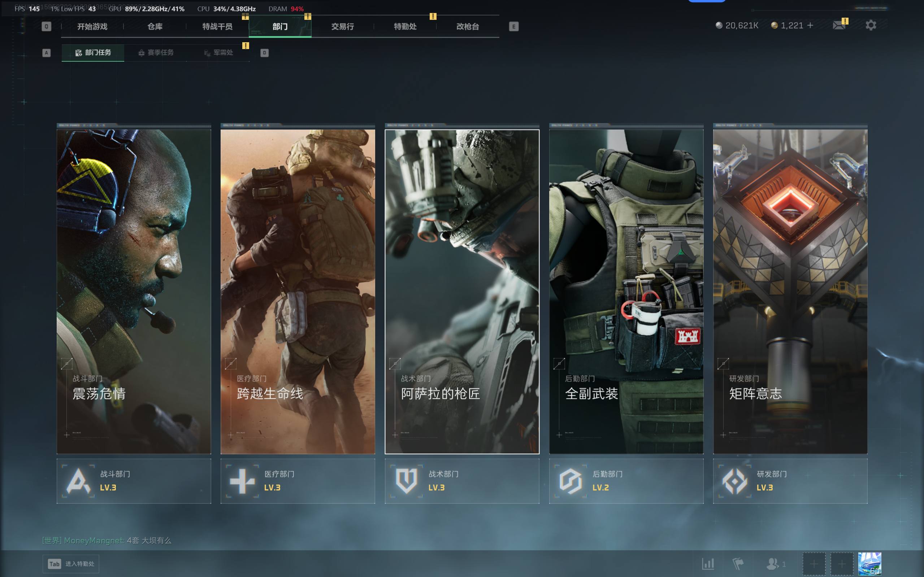
Task: Open the 矩阵意志 research mission card
Action: pyautogui.click(x=790, y=292)
